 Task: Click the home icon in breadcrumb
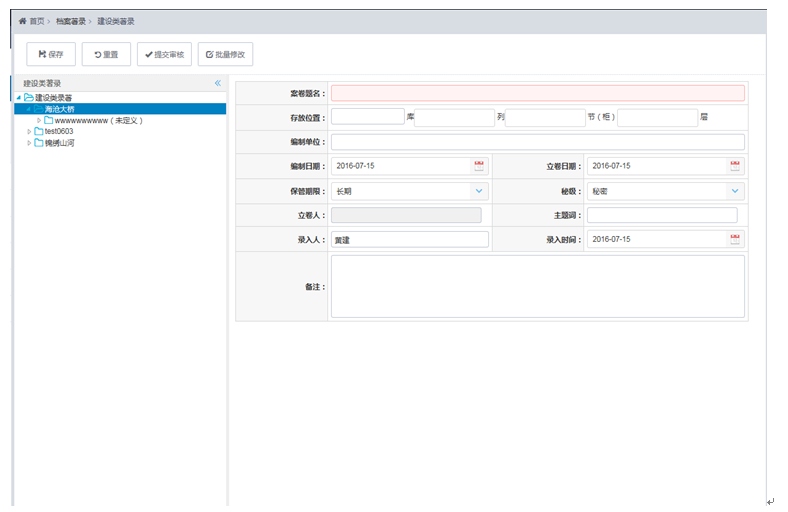point(23,21)
